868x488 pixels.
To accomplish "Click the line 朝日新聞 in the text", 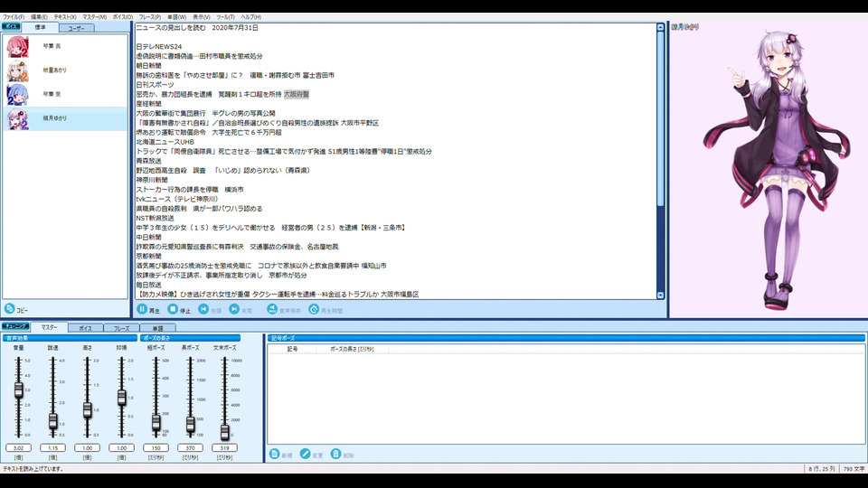I will point(148,65).
